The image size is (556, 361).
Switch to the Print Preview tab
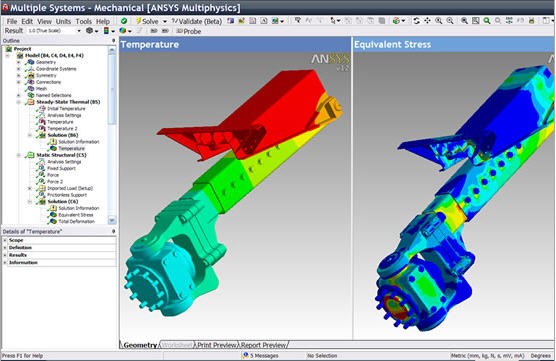point(217,345)
